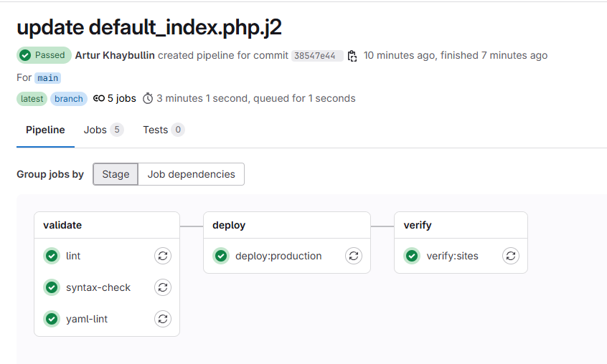
Task: Open the yaml-lint job details
Action: (86, 319)
